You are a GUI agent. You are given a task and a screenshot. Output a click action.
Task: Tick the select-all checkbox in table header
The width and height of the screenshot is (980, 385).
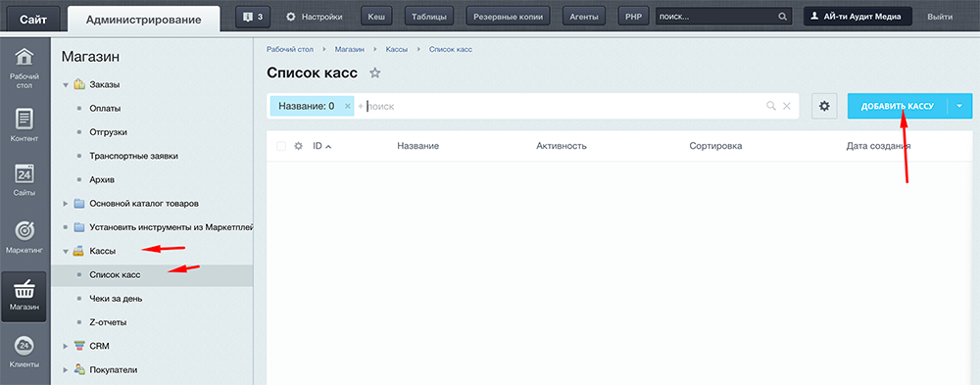point(280,146)
